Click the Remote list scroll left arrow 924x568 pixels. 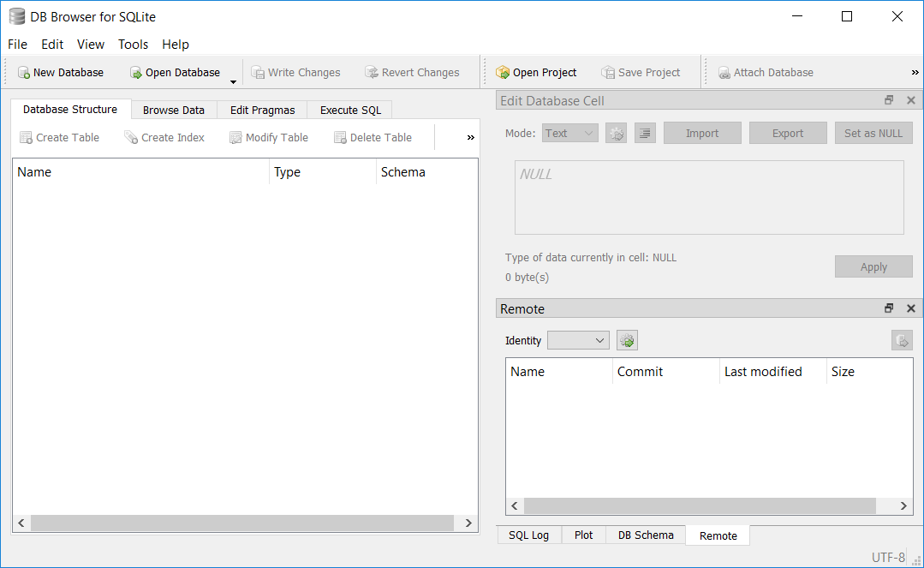(515, 505)
